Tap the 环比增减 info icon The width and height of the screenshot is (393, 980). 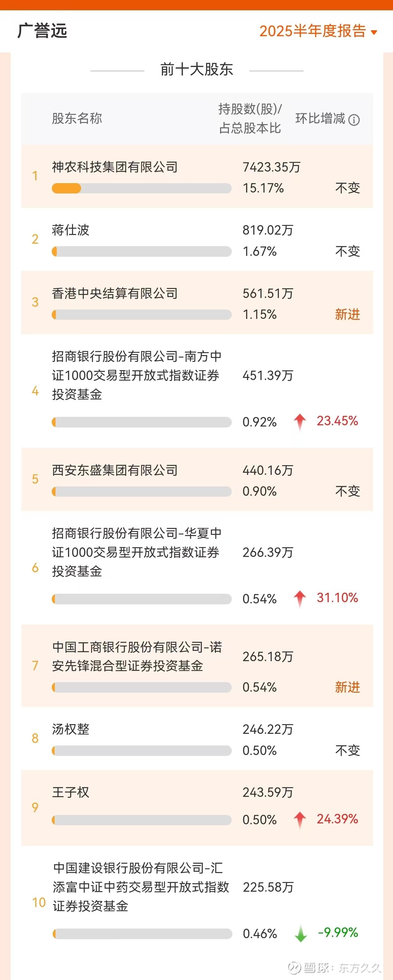pos(354,120)
